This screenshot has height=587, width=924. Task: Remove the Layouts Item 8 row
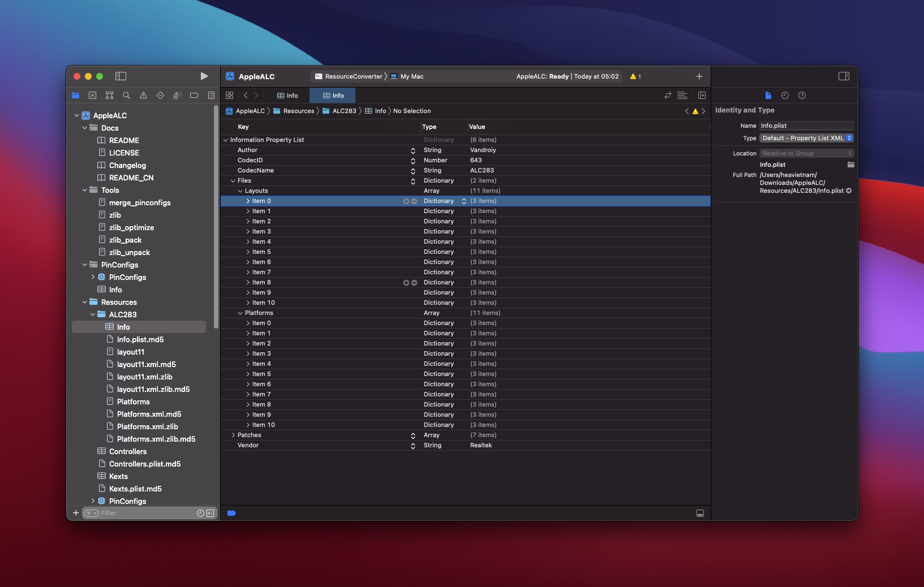click(414, 283)
